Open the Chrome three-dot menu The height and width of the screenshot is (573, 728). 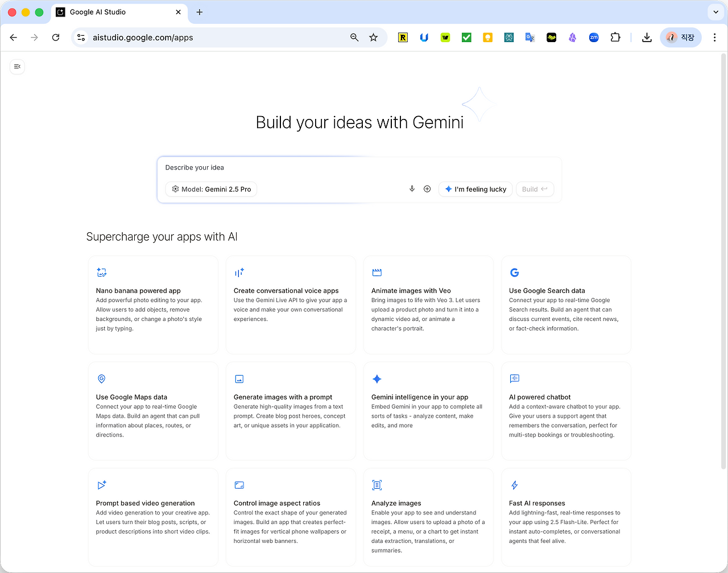point(715,38)
